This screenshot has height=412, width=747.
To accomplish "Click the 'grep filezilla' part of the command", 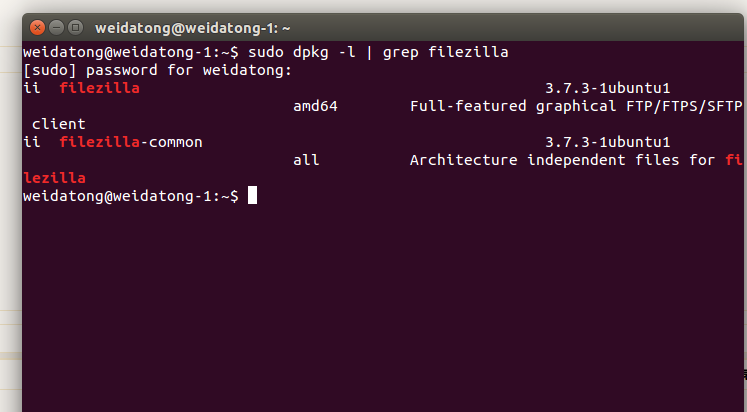I will tap(445, 52).
